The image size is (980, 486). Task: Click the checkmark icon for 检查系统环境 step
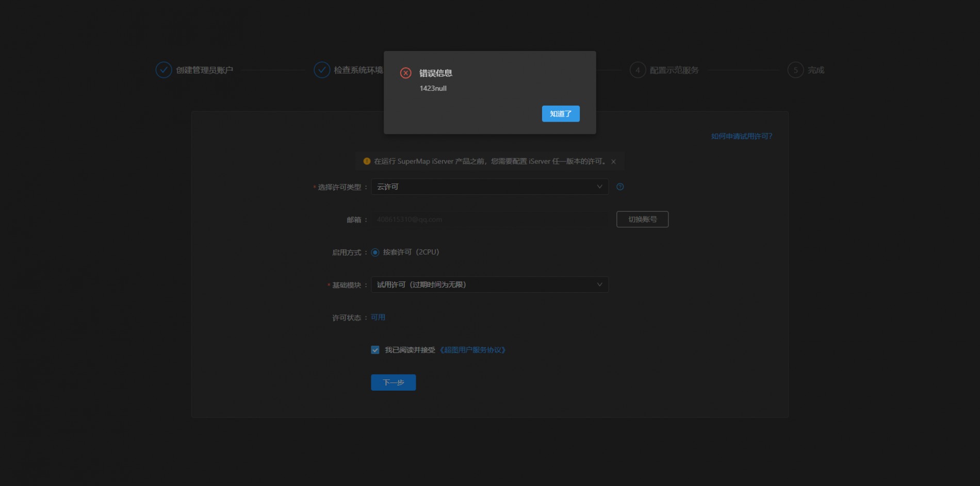pyautogui.click(x=322, y=70)
